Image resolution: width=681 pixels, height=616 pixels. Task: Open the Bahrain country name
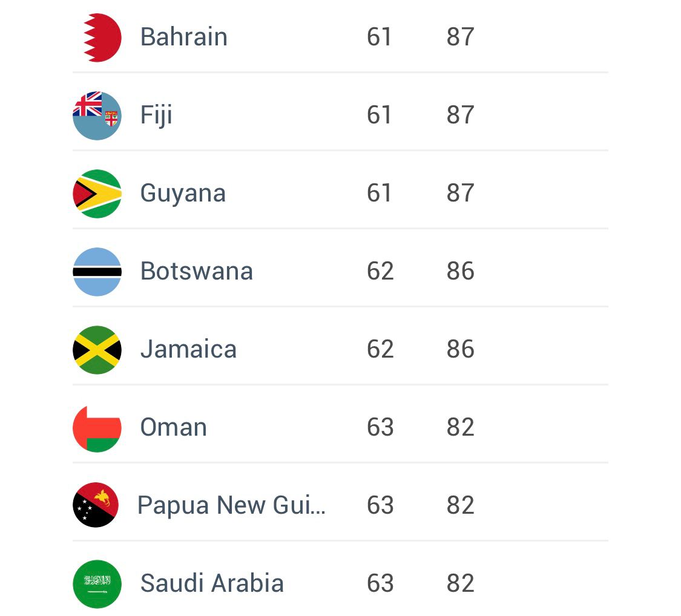184,38
